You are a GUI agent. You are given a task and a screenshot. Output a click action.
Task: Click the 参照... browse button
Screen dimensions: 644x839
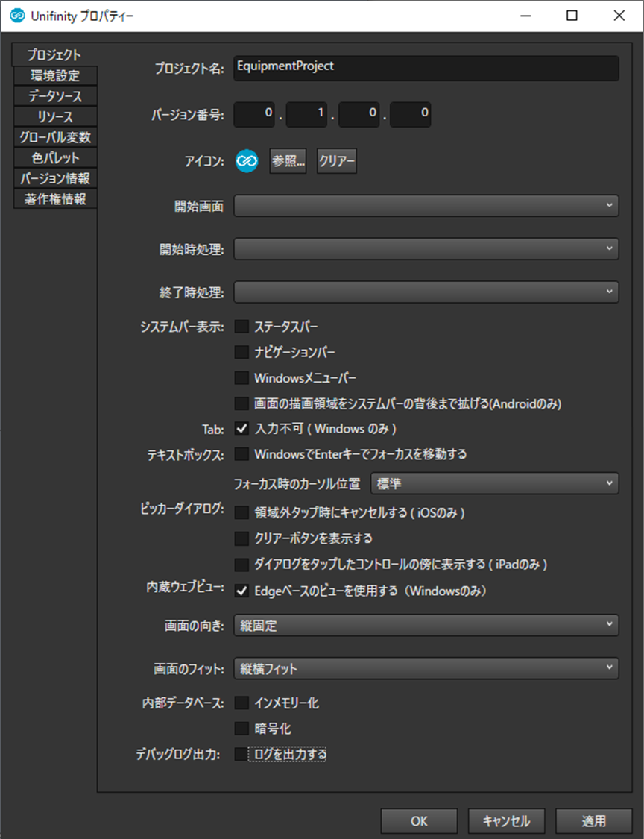point(288,161)
